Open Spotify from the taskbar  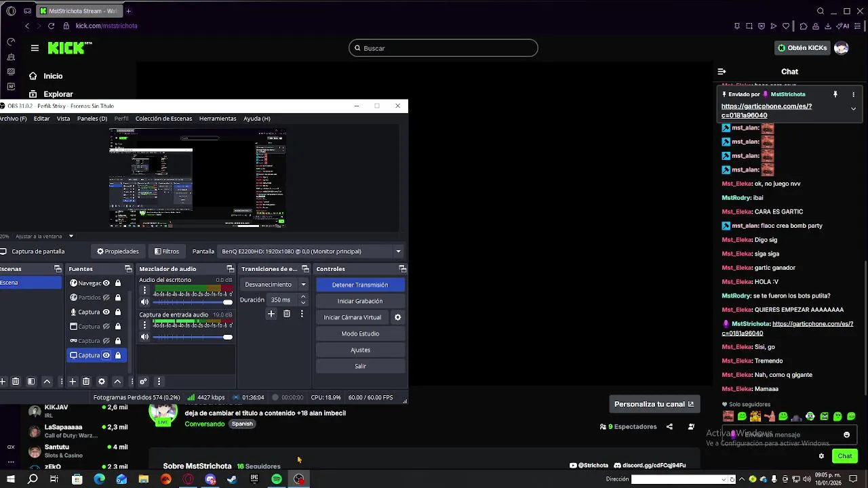click(277, 479)
